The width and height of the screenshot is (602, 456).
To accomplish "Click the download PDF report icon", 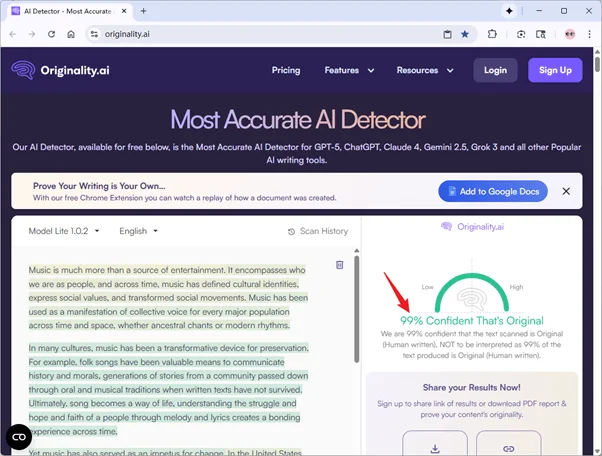I will (x=434, y=446).
